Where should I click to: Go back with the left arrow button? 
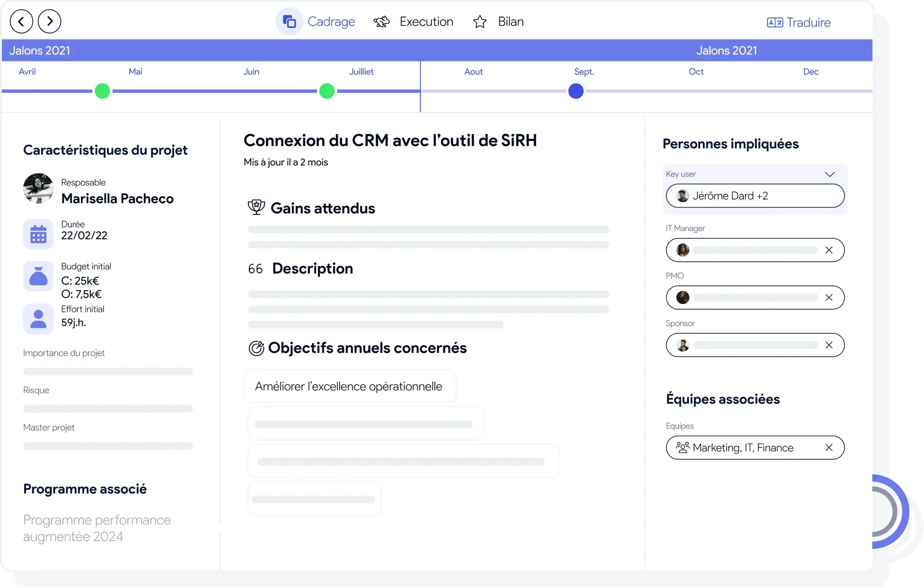[x=21, y=21]
